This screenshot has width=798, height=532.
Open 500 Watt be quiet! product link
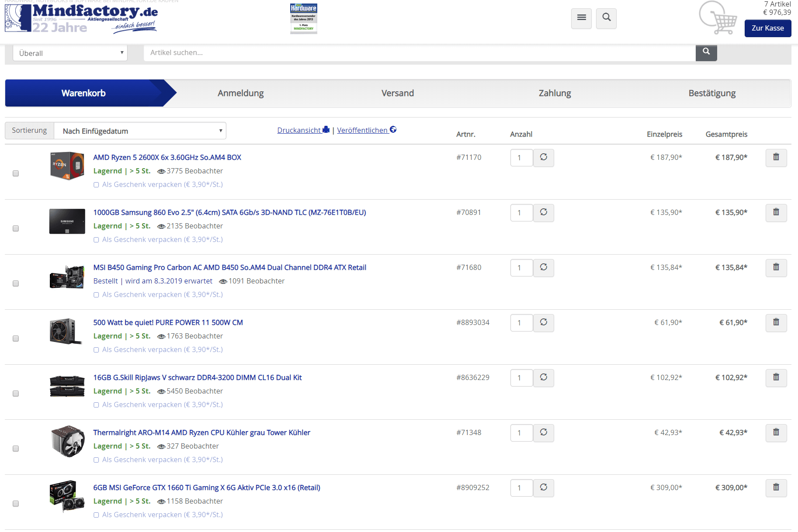click(168, 322)
